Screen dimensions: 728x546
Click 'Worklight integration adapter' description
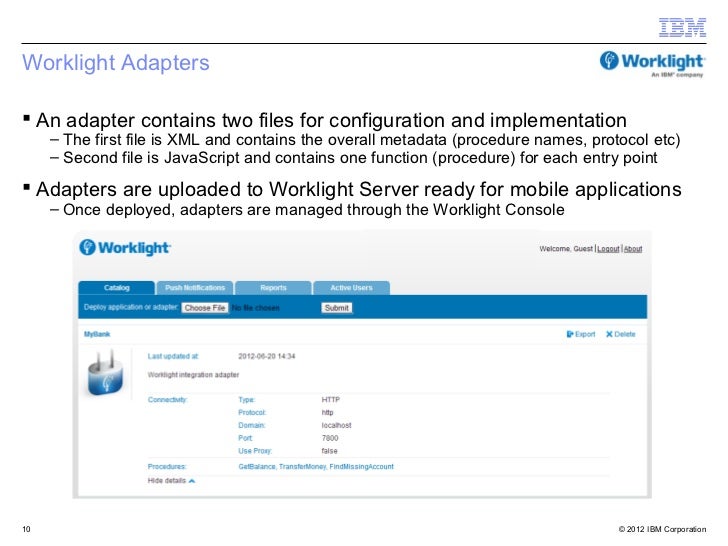[193, 375]
